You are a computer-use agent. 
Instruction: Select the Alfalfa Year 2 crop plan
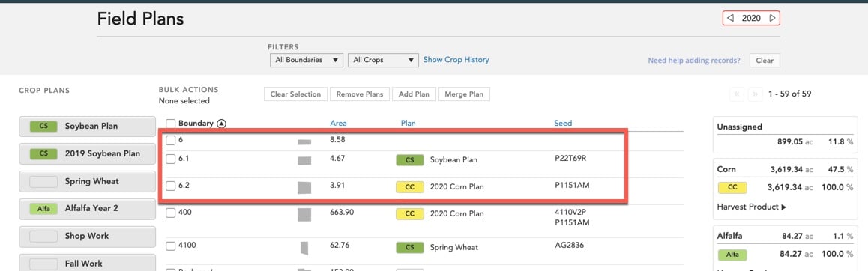[88, 209]
